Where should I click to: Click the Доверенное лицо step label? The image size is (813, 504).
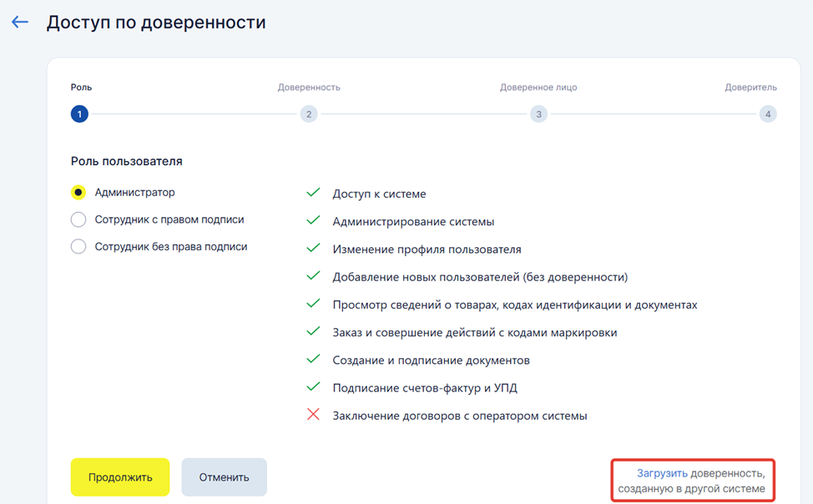click(x=538, y=88)
